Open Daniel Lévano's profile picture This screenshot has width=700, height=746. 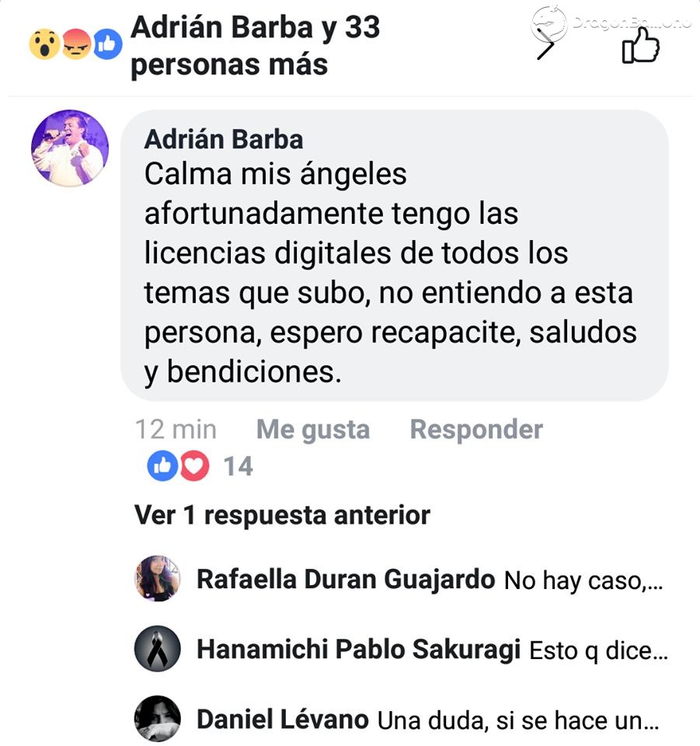coord(158,719)
